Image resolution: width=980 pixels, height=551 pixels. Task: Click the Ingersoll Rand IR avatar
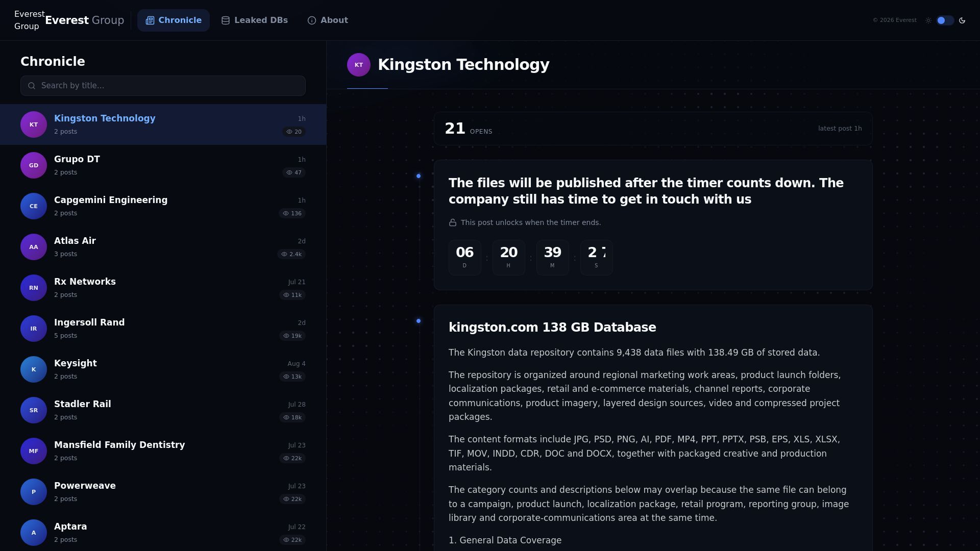[34, 329]
